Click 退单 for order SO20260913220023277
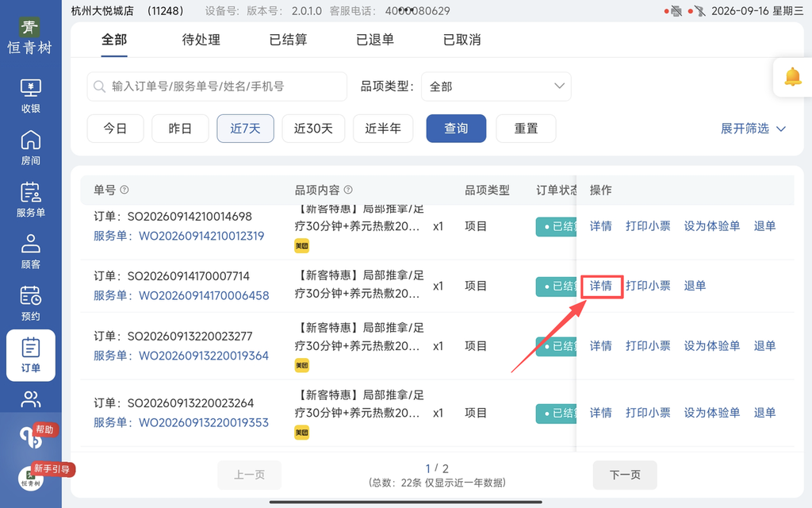The image size is (812, 508). click(764, 346)
